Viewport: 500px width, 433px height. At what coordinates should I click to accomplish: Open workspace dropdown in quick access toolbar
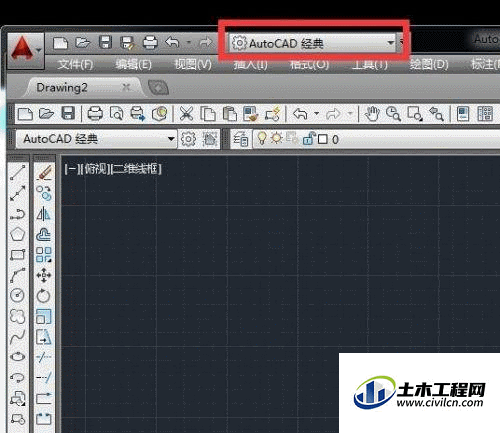312,43
